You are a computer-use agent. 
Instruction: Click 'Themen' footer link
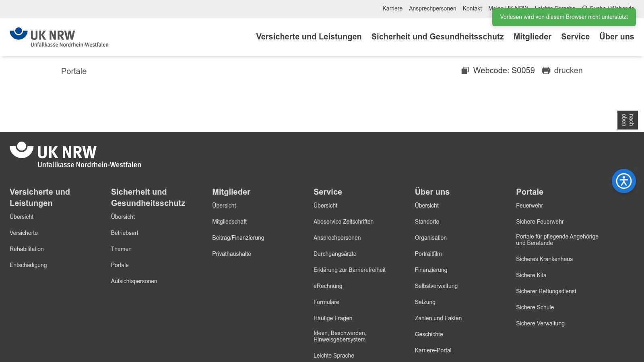click(x=121, y=249)
